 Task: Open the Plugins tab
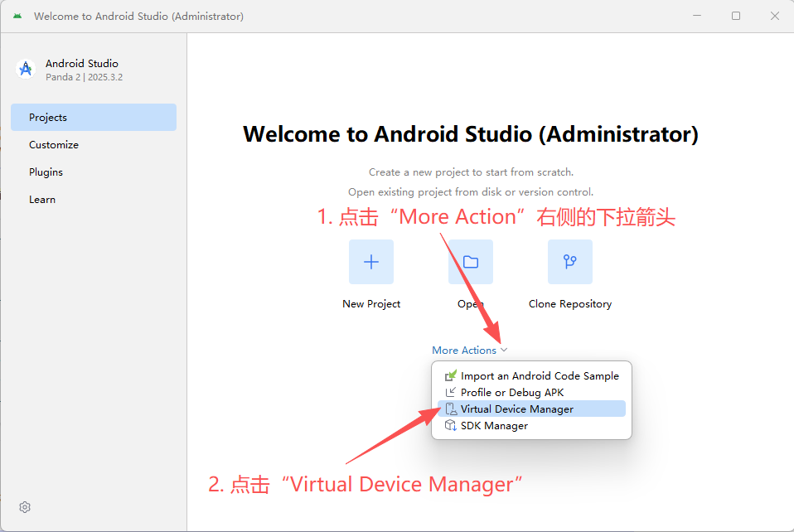pos(94,172)
